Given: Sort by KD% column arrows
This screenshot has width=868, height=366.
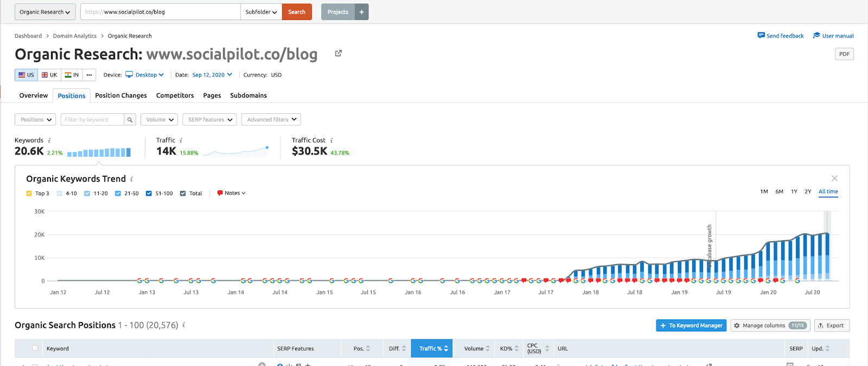Looking at the screenshot, I should tap(516, 349).
